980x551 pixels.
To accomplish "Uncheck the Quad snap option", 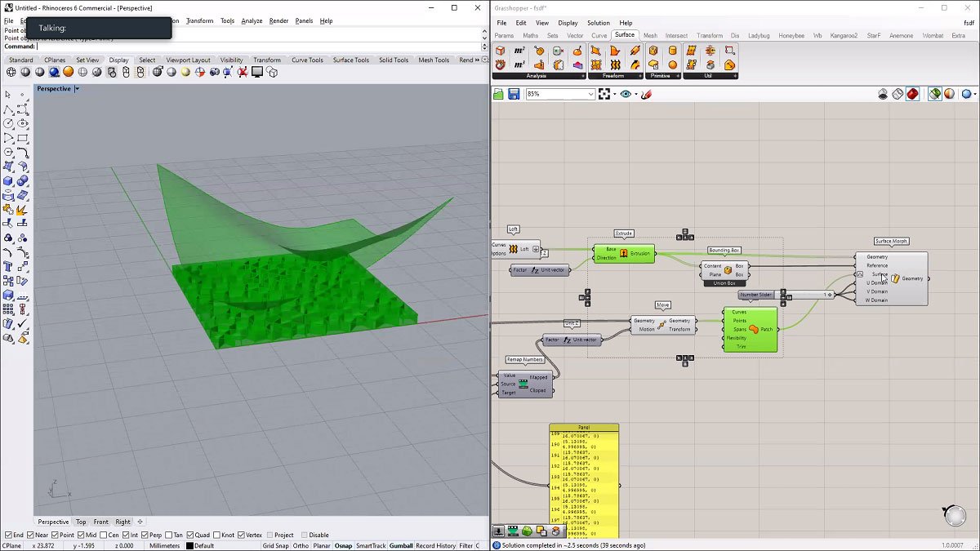I will (x=190, y=535).
